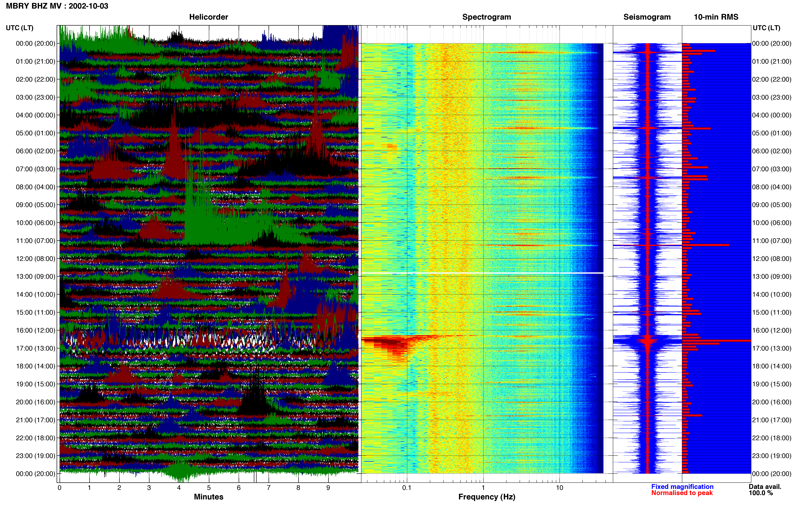Click the Minutes axis title

pos(209,497)
